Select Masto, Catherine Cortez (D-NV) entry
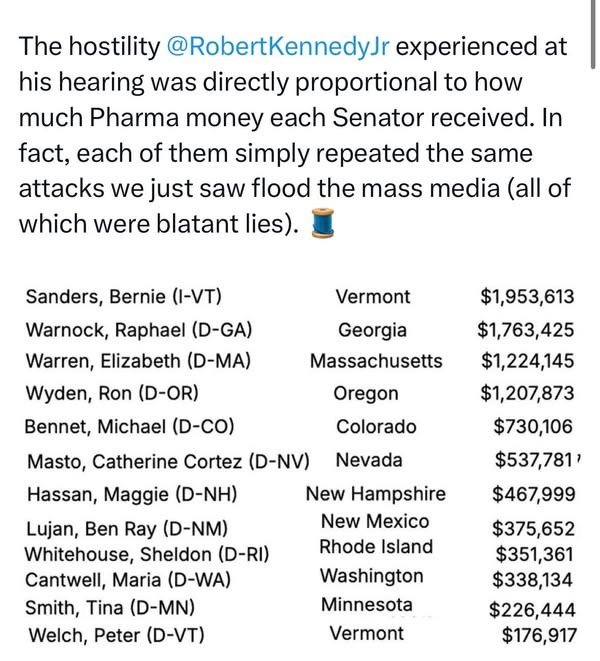600x661 pixels. click(x=166, y=460)
